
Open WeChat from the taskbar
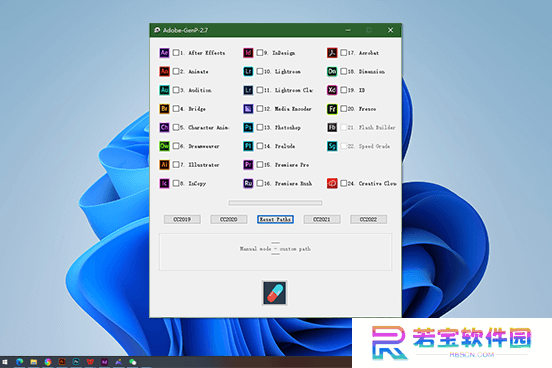pyautogui.click(x=133, y=362)
